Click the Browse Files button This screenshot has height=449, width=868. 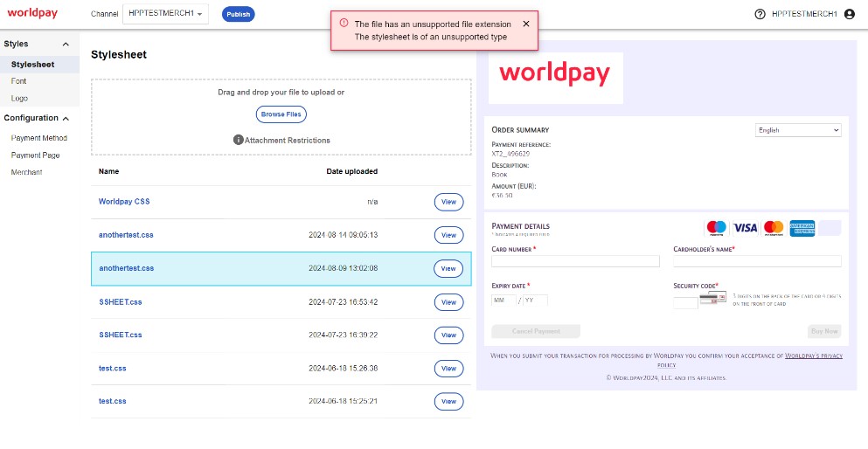point(281,114)
